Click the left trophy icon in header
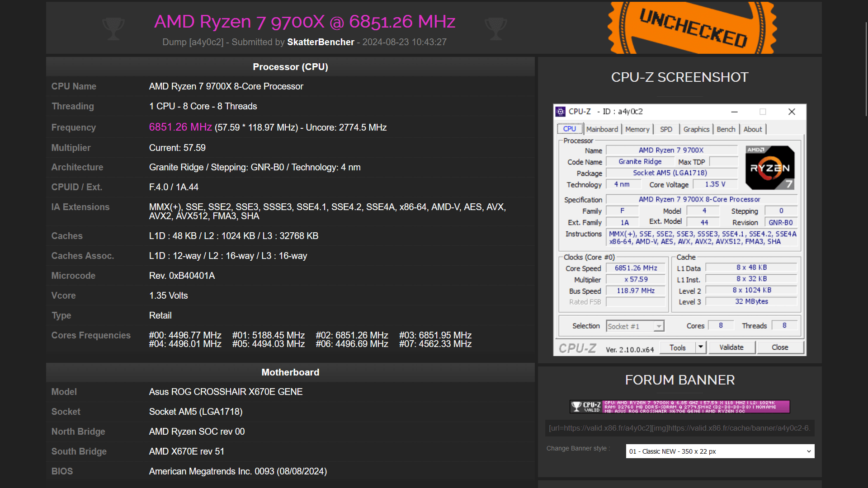The height and width of the screenshot is (488, 868). point(113,28)
